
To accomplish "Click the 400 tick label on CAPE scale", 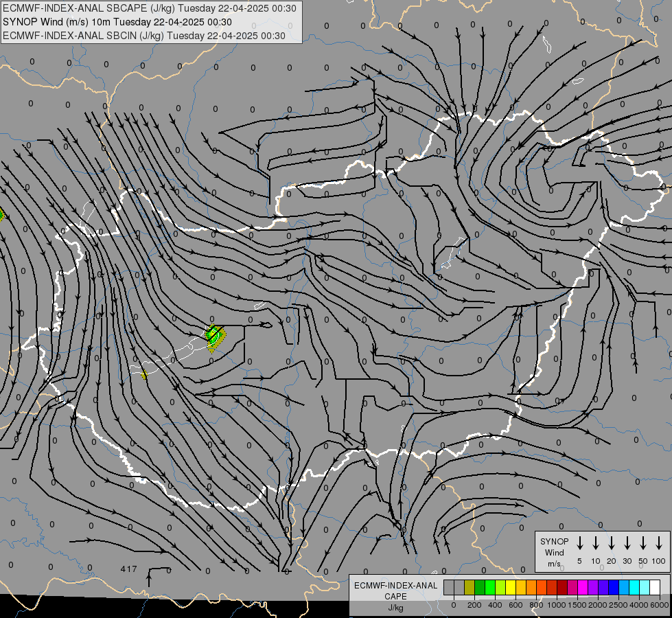I will [x=495, y=605].
